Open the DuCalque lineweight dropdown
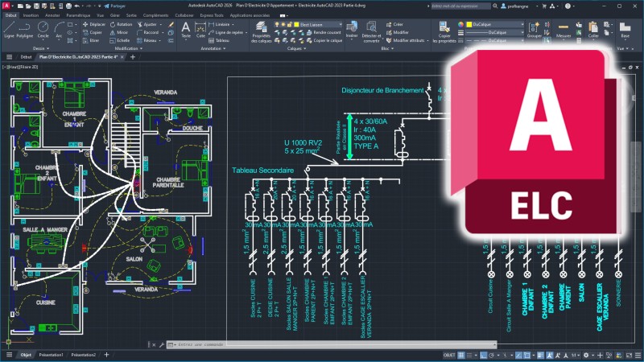This screenshot has height=362, width=644. tap(522, 32)
